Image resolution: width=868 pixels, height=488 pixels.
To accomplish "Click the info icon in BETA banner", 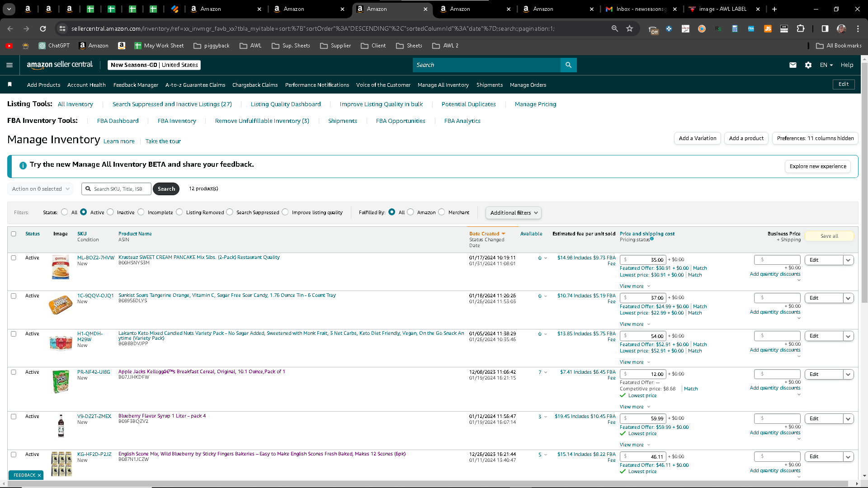I will [x=23, y=165].
